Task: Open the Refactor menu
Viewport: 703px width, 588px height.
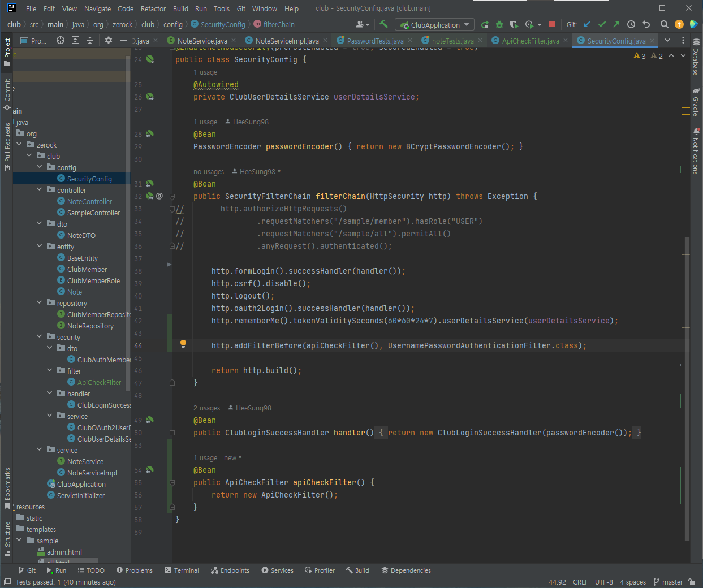Action: point(153,8)
